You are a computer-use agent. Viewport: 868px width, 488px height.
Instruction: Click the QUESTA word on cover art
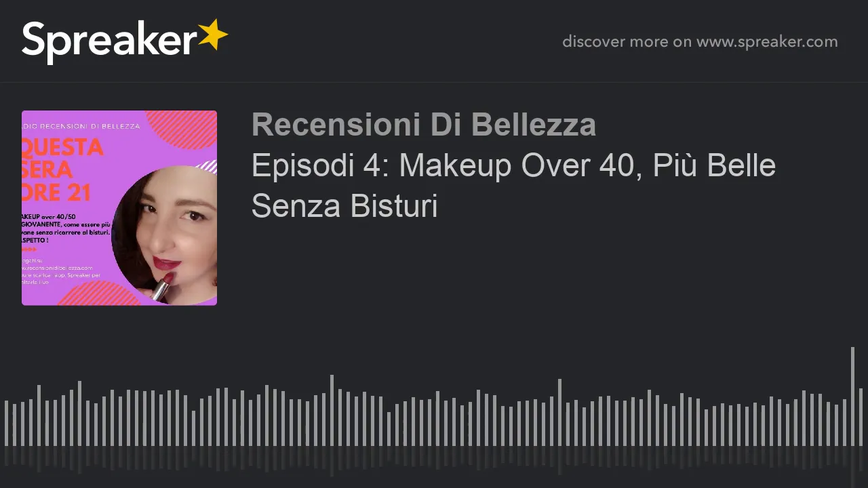coord(62,147)
